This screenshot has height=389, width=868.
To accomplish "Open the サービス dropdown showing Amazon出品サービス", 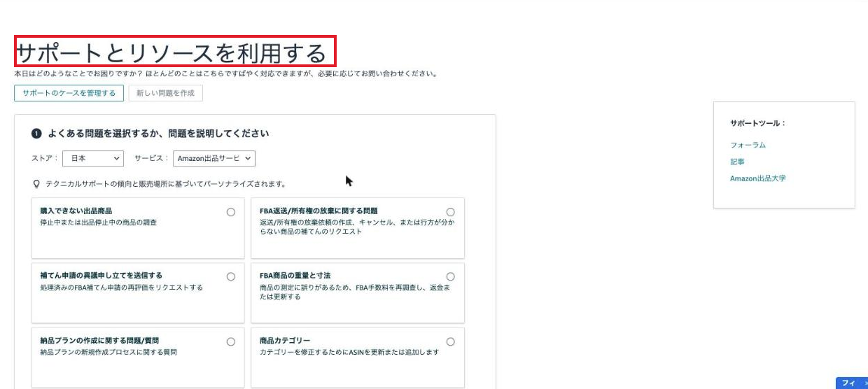I will tap(213, 159).
